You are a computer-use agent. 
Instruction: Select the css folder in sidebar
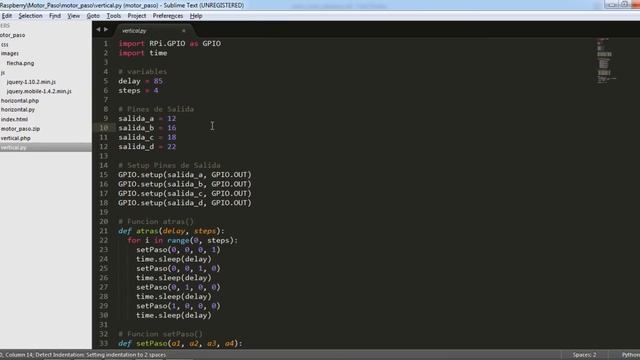click(x=5, y=44)
